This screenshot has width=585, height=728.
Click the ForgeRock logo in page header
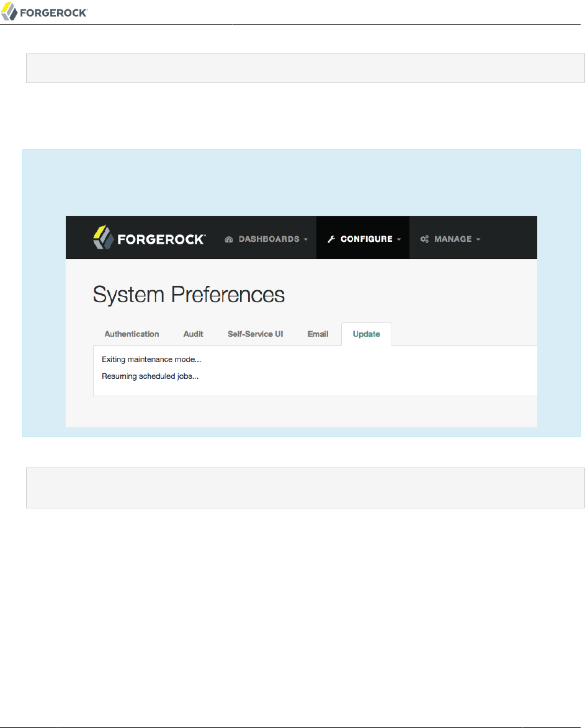tap(44, 12)
